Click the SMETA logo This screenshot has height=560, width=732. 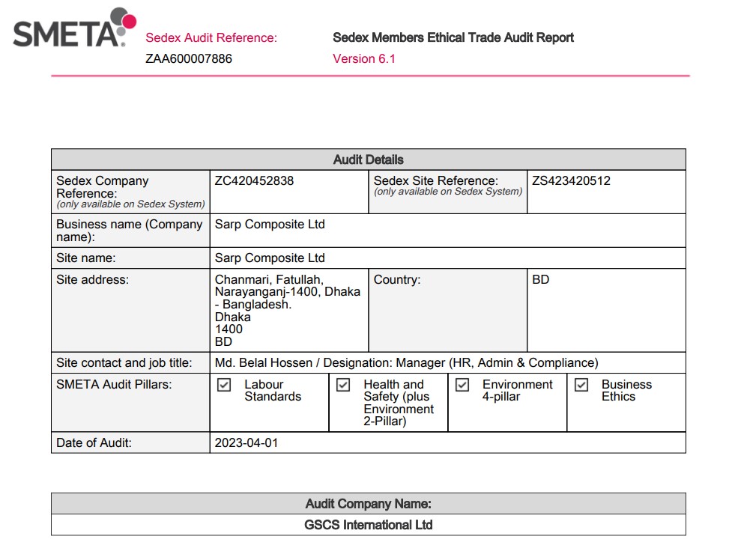pyautogui.click(x=73, y=30)
